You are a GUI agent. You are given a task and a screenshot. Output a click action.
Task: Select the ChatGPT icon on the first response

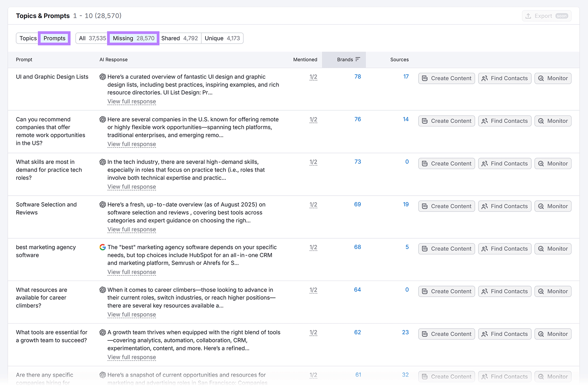click(102, 77)
